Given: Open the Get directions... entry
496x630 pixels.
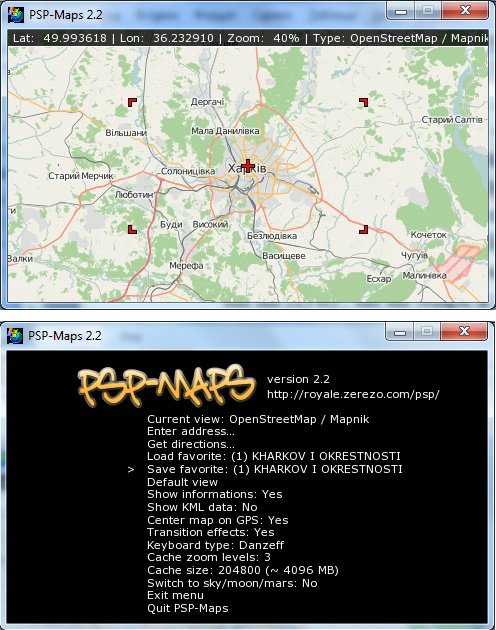Looking at the screenshot, I should coord(191,444).
